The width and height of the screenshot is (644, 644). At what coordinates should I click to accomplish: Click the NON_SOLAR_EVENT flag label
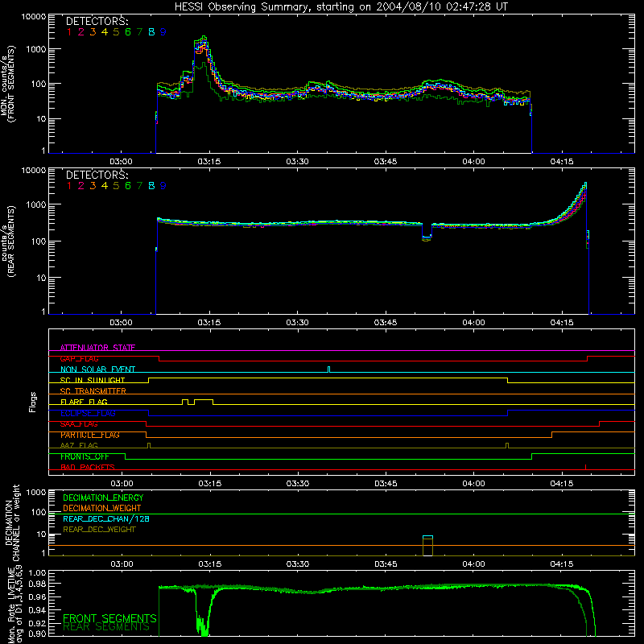coord(97,369)
